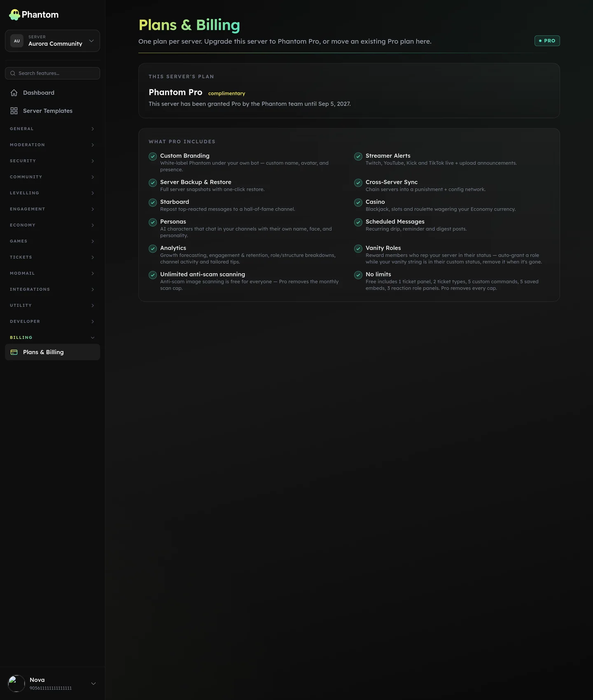Image resolution: width=593 pixels, height=700 pixels.
Task: Click the check icon beside No limits
Action: (358, 275)
